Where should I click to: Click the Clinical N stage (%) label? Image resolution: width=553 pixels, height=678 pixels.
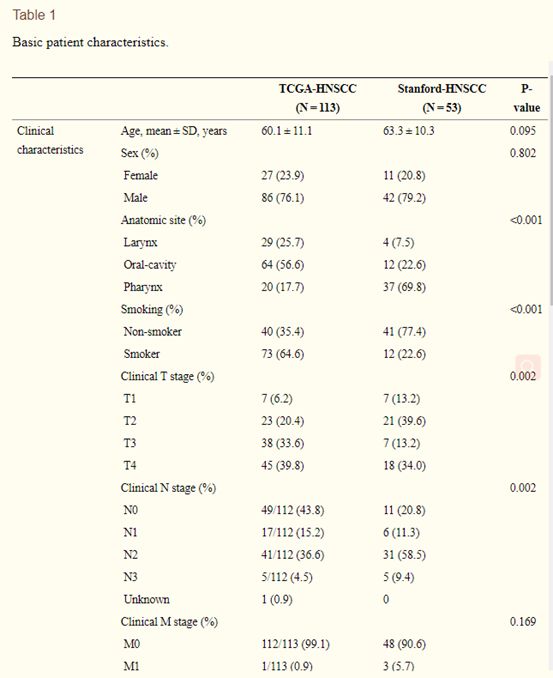coord(168,488)
